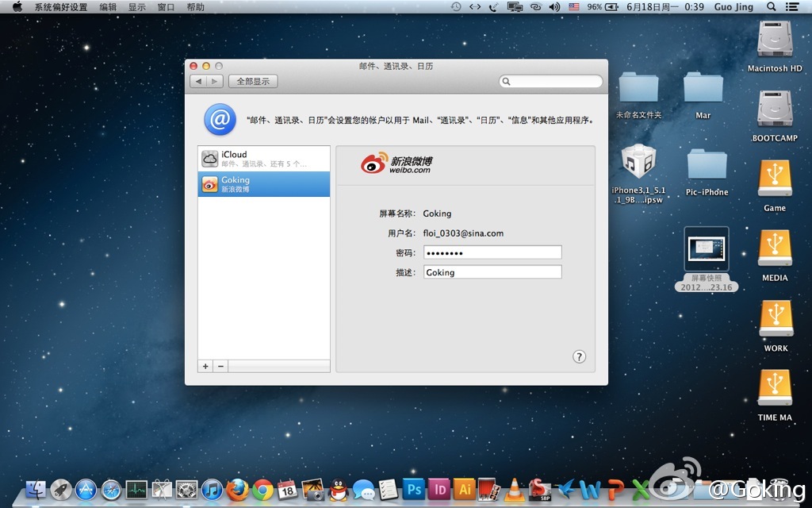Open Microsoft Word from the Dock
This screenshot has height=508, width=812.
point(590,489)
